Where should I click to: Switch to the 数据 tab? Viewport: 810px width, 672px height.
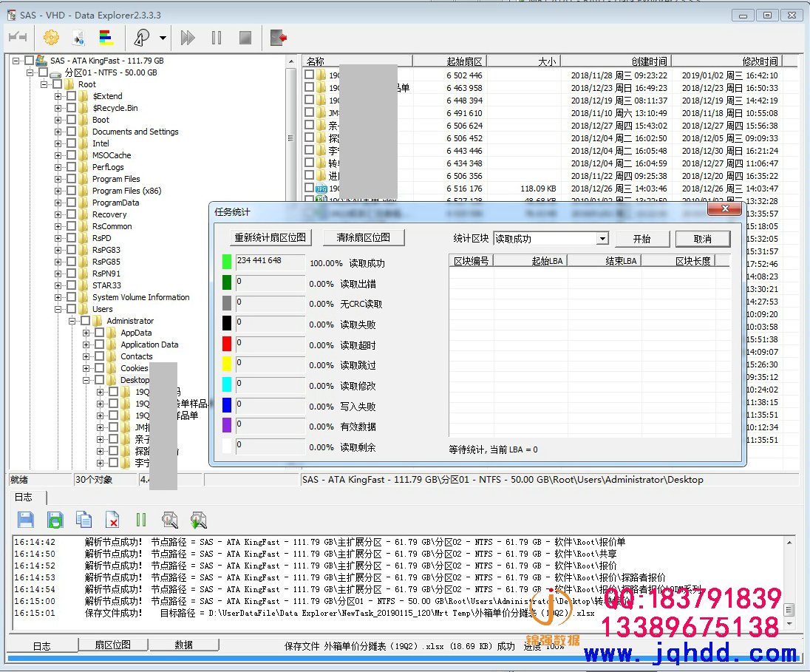point(183,645)
